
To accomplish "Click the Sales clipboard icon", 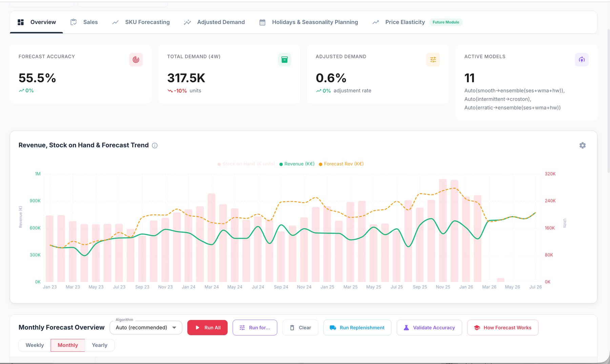I will pyautogui.click(x=74, y=22).
